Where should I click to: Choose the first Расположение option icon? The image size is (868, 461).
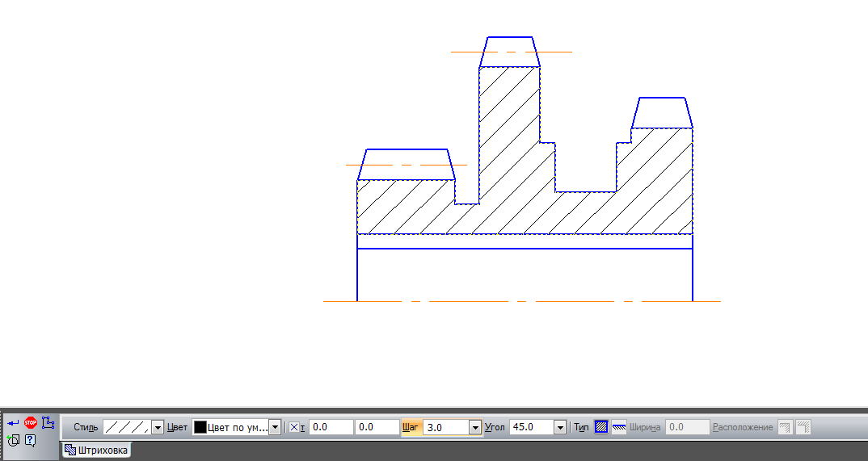[785, 427]
